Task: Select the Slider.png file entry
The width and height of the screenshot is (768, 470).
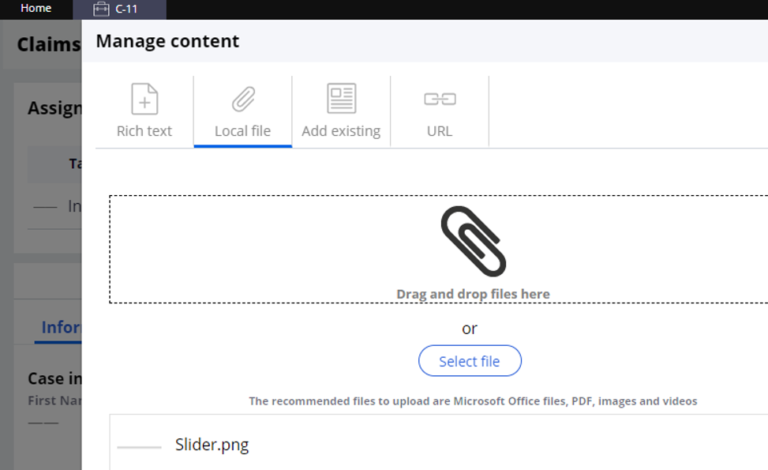Action: (x=211, y=445)
